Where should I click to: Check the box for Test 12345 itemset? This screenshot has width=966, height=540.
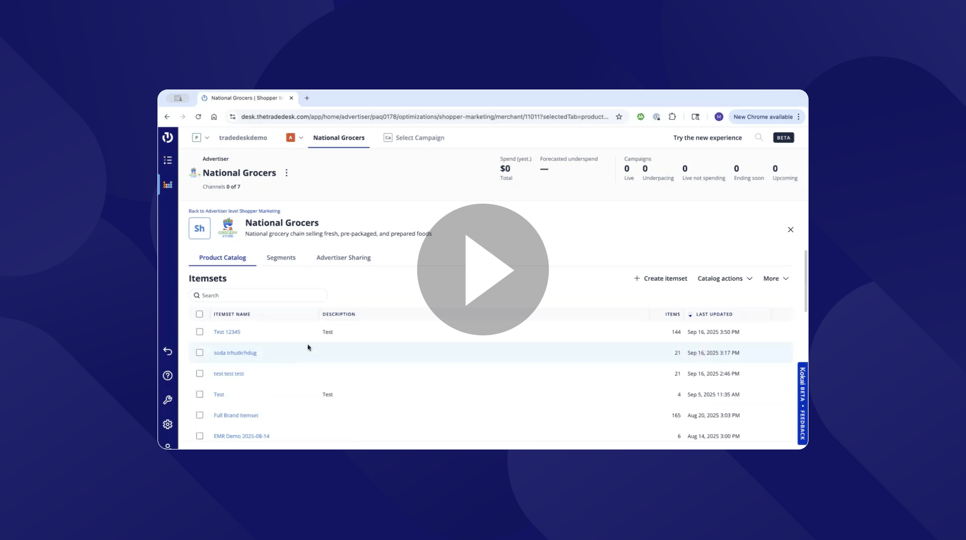(x=199, y=332)
